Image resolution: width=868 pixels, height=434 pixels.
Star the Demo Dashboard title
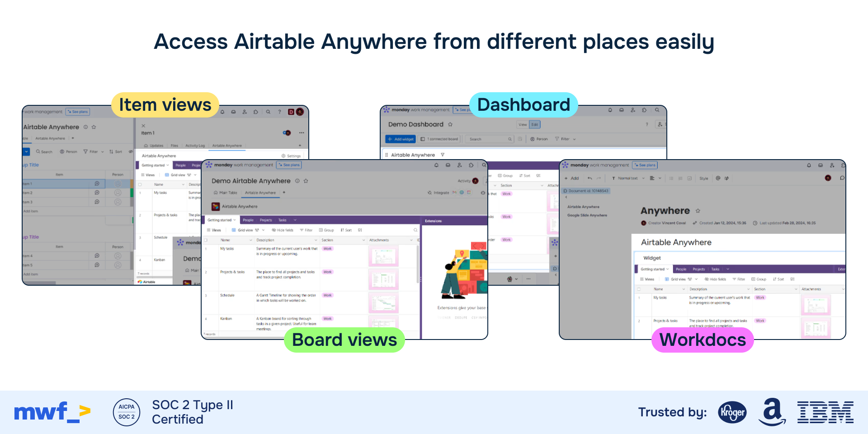[x=450, y=124]
